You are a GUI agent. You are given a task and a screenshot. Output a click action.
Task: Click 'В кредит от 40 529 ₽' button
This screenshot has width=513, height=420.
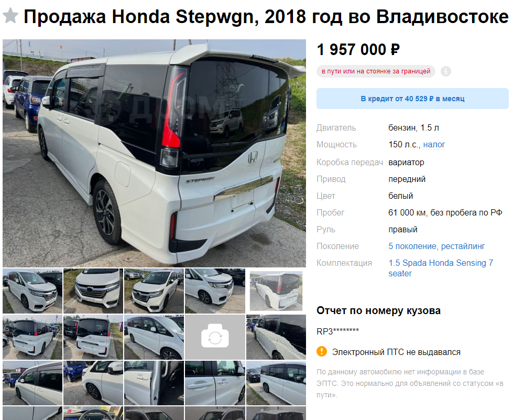[412, 99]
